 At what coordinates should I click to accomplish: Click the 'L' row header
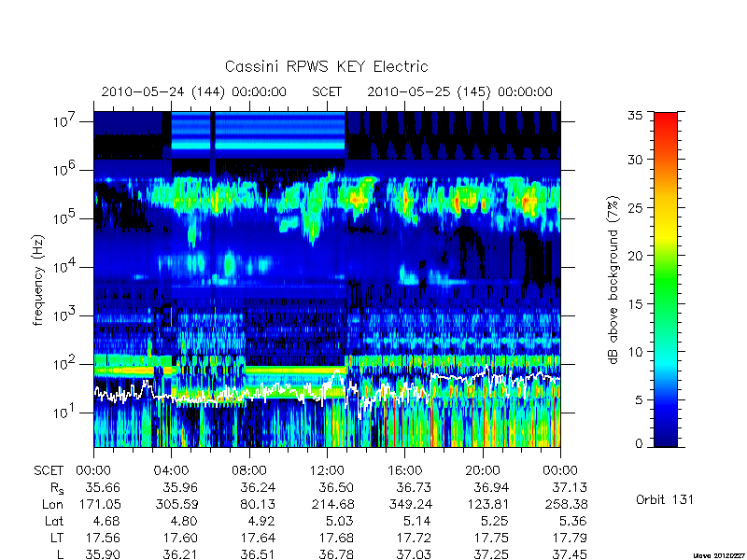(60, 554)
